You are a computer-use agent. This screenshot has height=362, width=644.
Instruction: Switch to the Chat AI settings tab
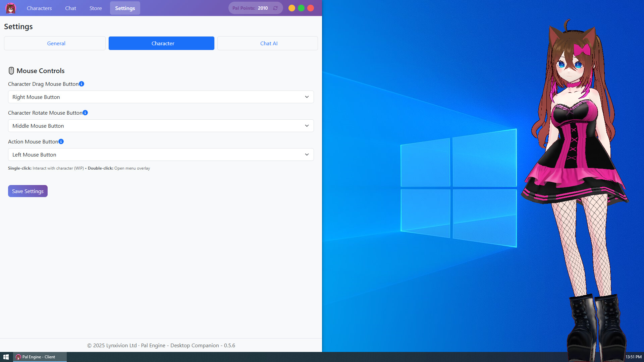click(x=268, y=43)
